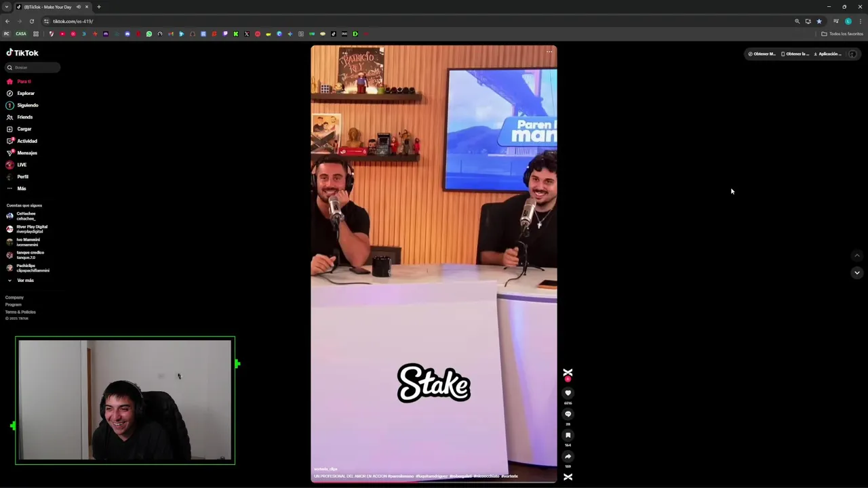The height and width of the screenshot is (488, 868).
Task: Open Cargar to upload a video
Action: point(19,129)
